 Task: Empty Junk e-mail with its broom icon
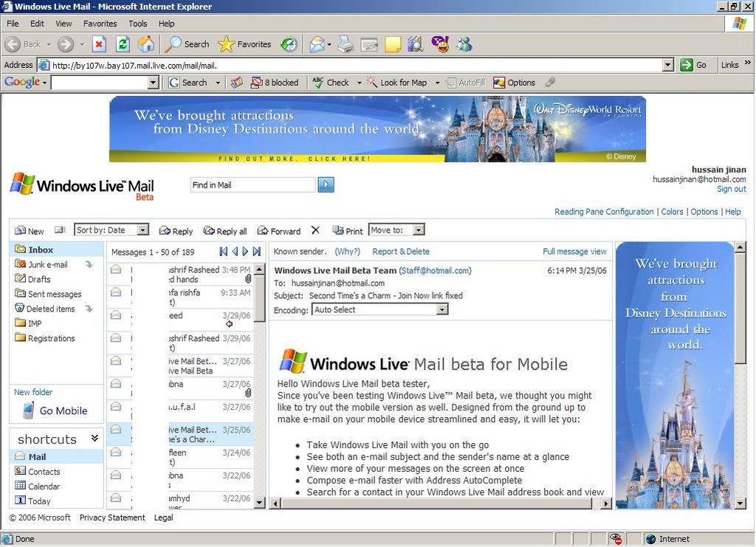[x=89, y=264]
